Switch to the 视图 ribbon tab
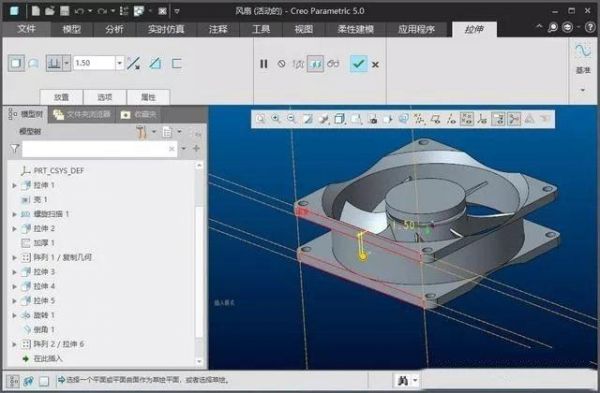Image resolution: width=600 pixels, height=393 pixels. click(x=303, y=29)
